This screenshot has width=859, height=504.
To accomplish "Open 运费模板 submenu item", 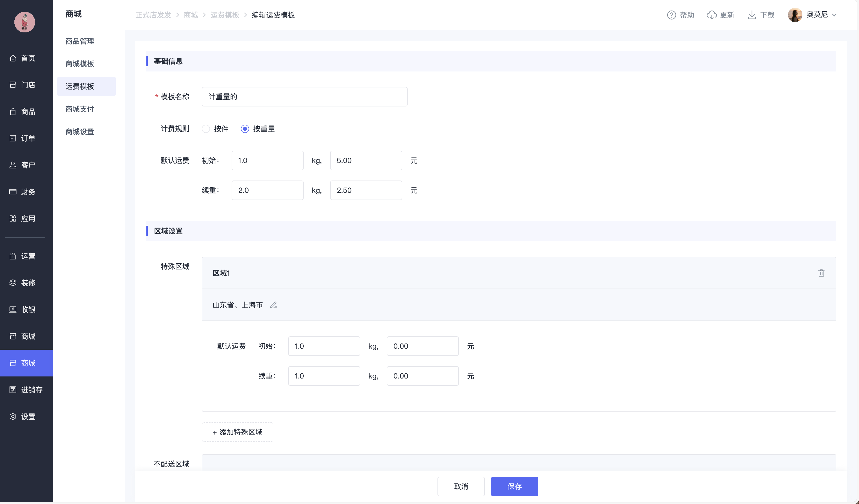I will pos(86,86).
